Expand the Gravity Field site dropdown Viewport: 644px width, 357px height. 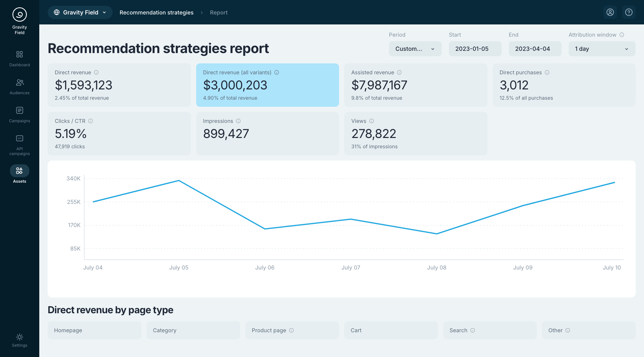tap(80, 12)
